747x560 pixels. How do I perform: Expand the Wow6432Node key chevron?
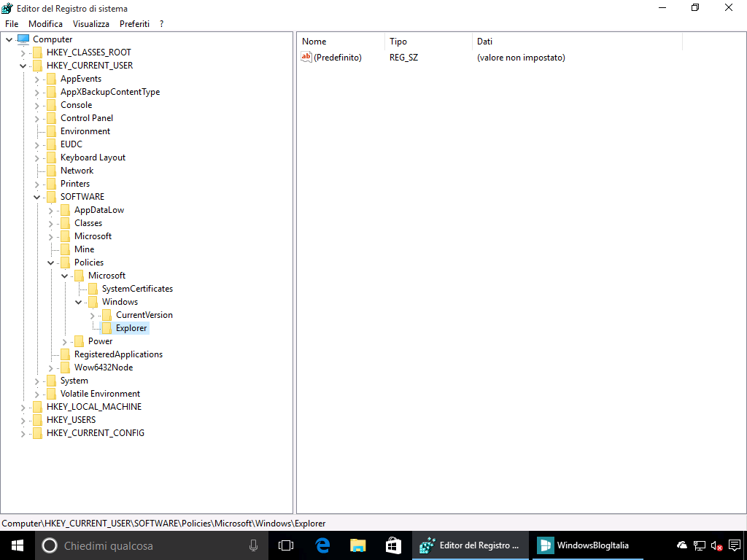click(x=50, y=367)
